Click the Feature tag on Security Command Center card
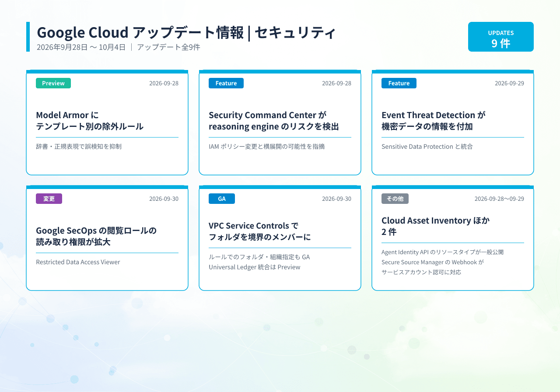Viewport: 560px width, 392px height. coord(226,83)
